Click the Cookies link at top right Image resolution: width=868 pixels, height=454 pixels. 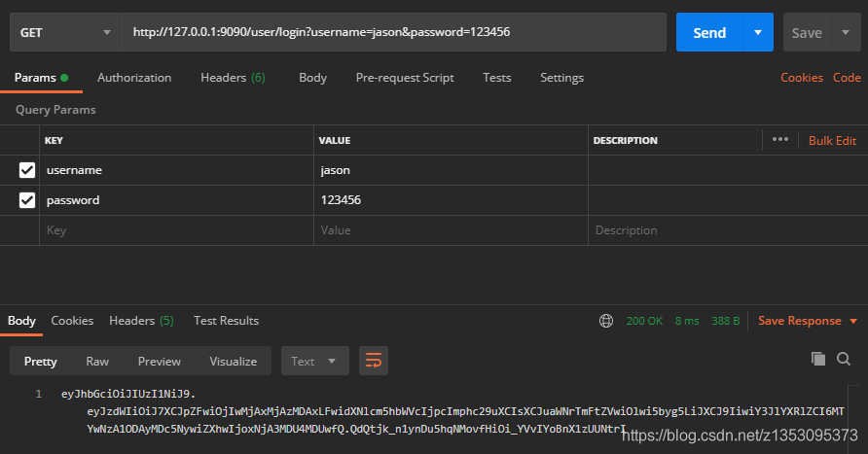[x=802, y=78]
